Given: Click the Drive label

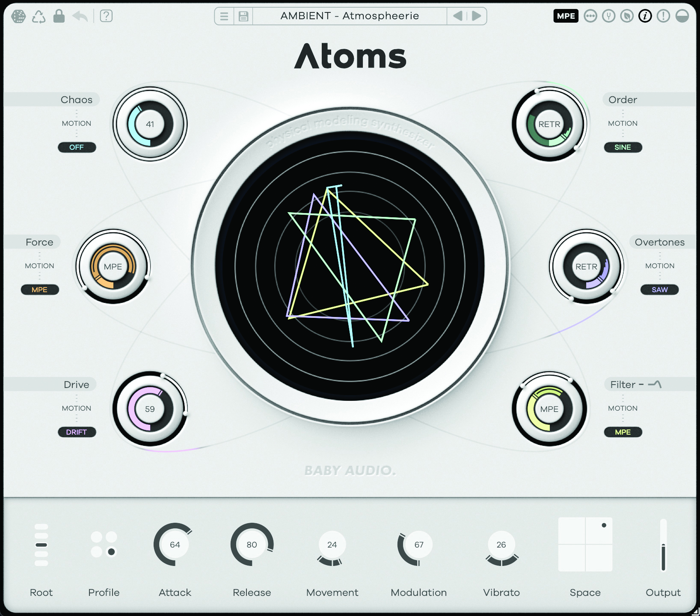Looking at the screenshot, I should click(77, 385).
